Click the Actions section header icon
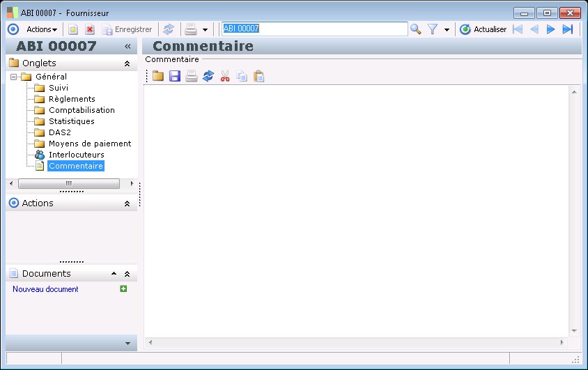 pyautogui.click(x=14, y=203)
